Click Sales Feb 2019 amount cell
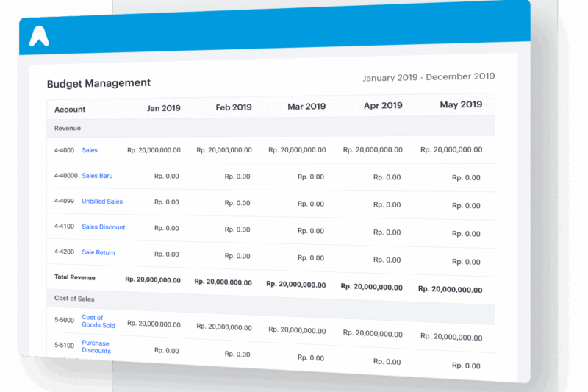This screenshot has width=588, height=392. tap(224, 150)
